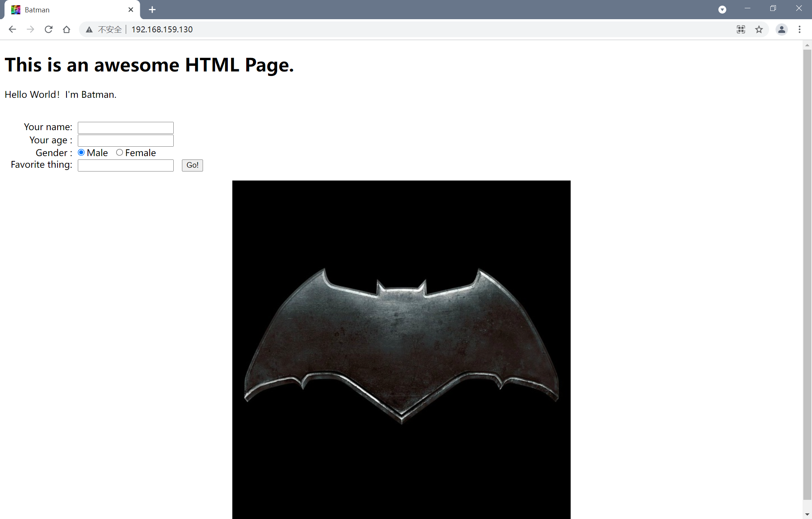The width and height of the screenshot is (812, 519).
Task: Select the Female radio button
Action: coord(120,152)
